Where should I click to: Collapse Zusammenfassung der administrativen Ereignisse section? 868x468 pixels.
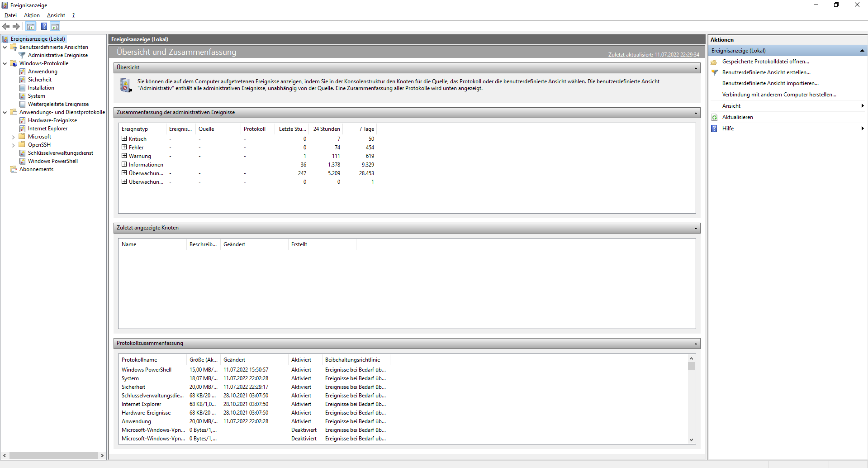point(696,113)
